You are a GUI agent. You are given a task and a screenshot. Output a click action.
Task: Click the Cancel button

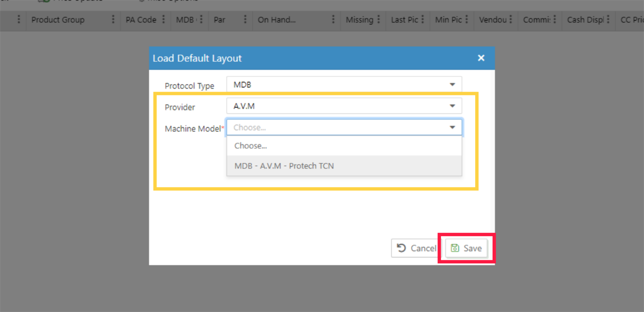(417, 248)
